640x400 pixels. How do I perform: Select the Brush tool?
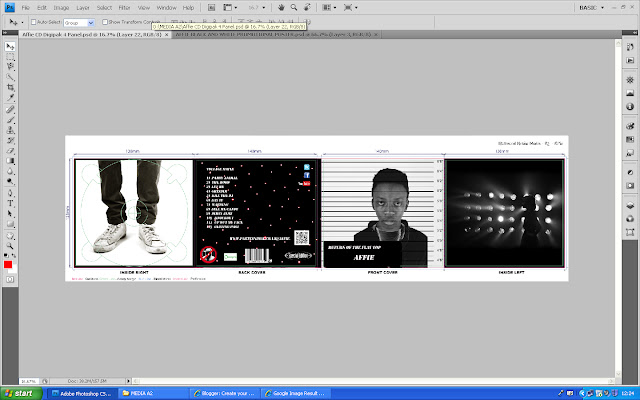coord(10,120)
